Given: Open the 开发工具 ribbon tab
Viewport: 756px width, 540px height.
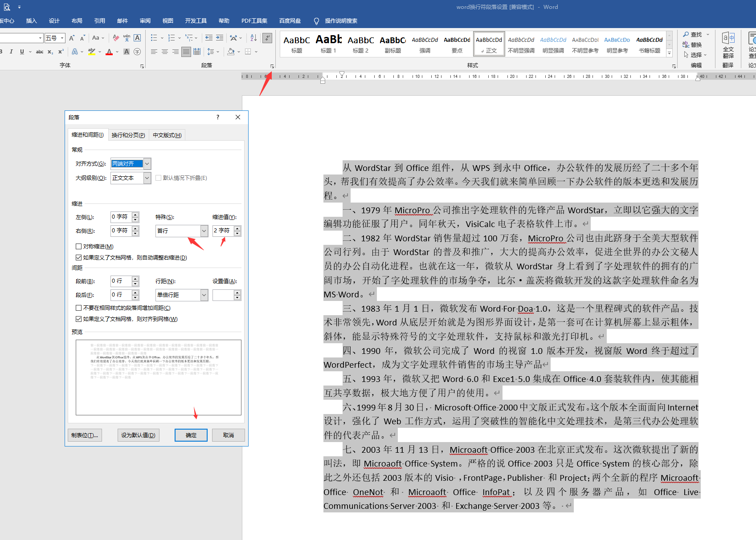Looking at the screenshot, I should pyautogui.click(x=196, y=20).
